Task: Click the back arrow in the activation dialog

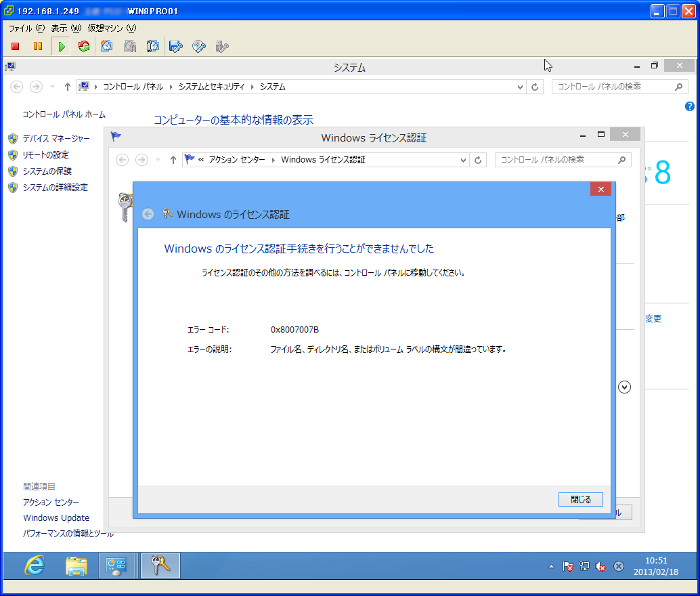Action: 148,215
